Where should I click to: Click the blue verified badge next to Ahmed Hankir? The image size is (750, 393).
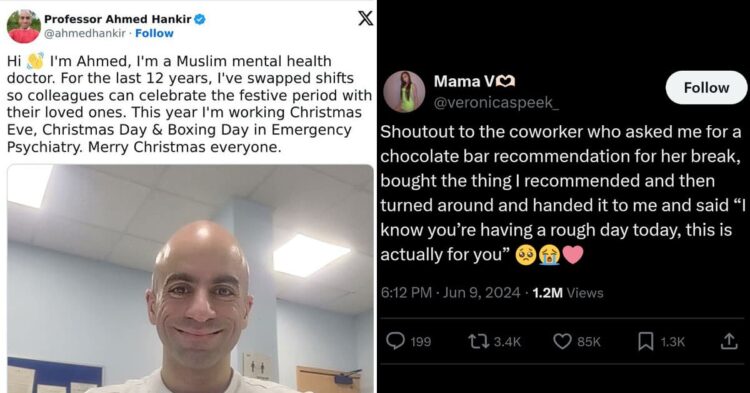pos(200,19)
